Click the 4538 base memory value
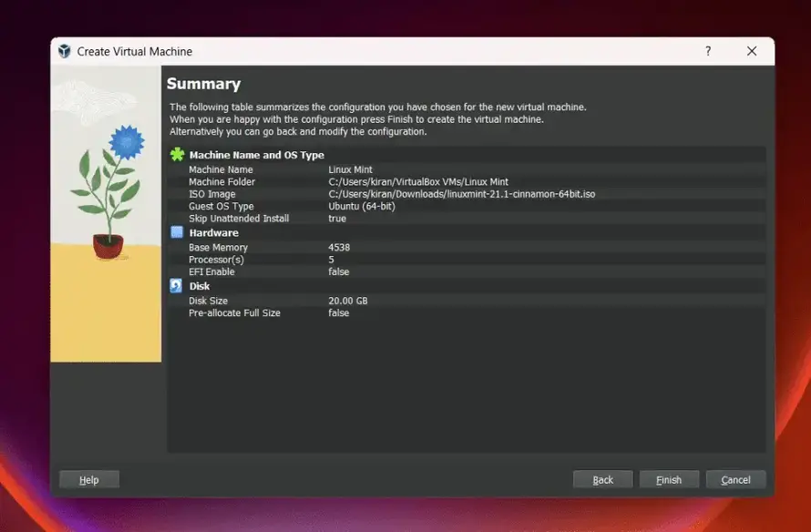Screen dimensions: 811x532 339,248
